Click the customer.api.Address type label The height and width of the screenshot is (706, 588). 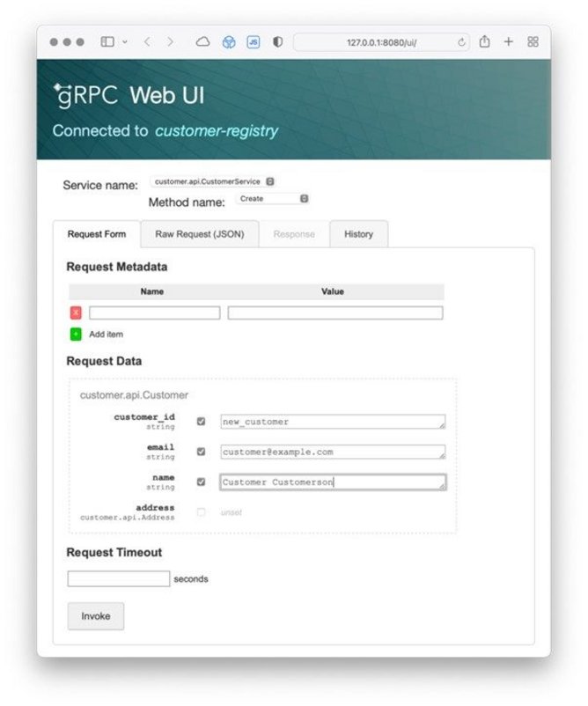(127, 518)
